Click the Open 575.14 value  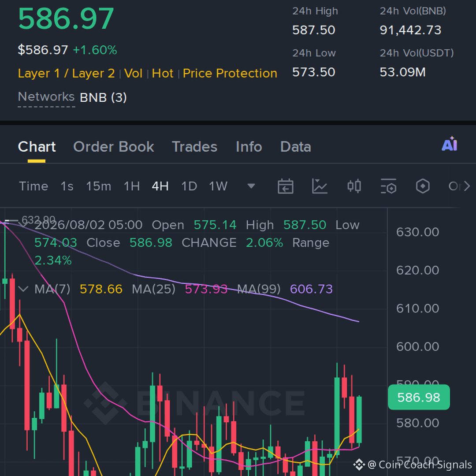[215, 225]
